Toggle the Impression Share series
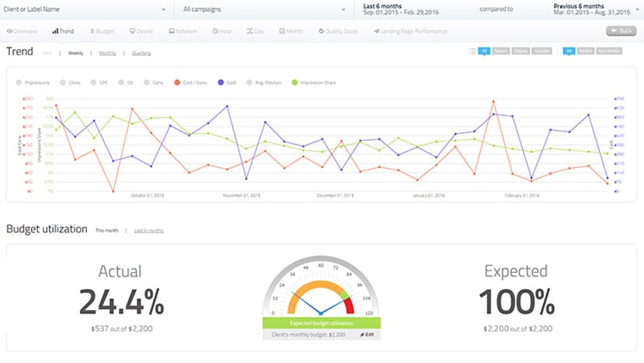This screenshot has height=363, width=644. tap(314, 82)
